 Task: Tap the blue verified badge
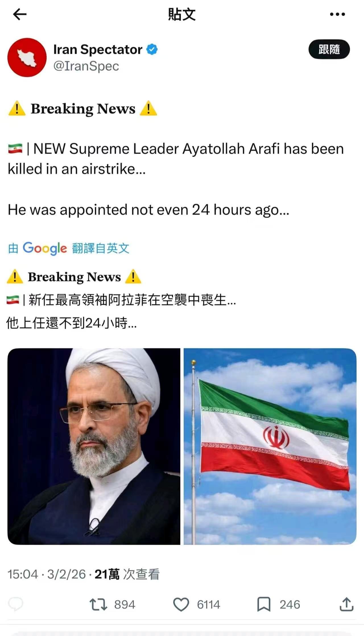tap(152, 49)
